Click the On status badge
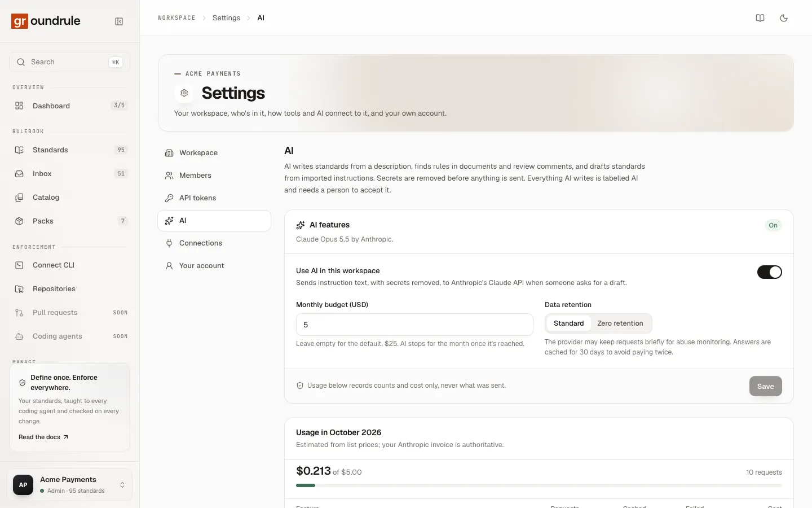 (773, 225)
